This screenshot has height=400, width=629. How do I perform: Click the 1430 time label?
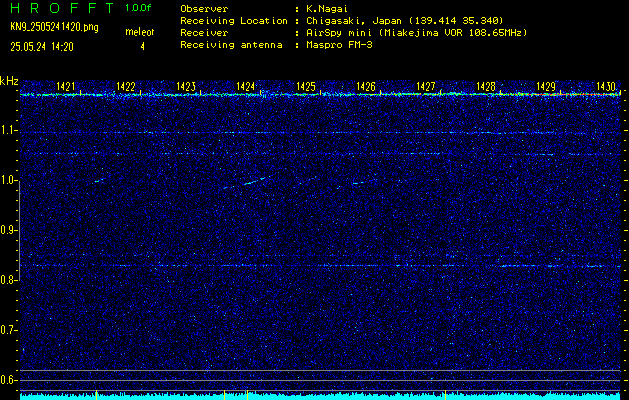[606, 86]
